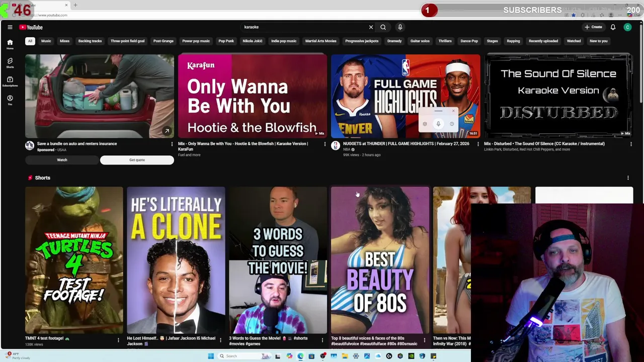This screenshot has width=644, height=362.
Task: Open 3 Words to Guess short
Action: point(278,260)
